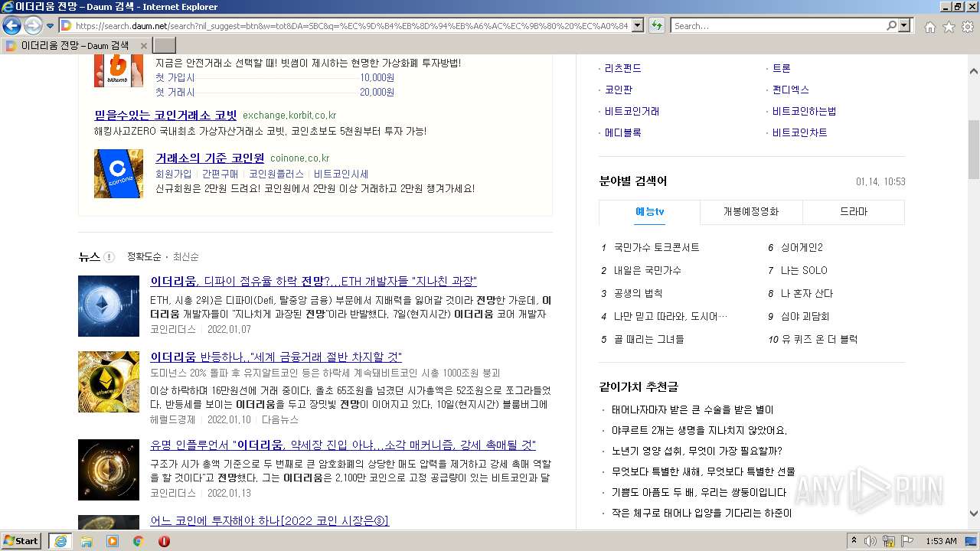Select the 예능tv tab
Viewport: 980px width, 551px height.
pos(649,212)
